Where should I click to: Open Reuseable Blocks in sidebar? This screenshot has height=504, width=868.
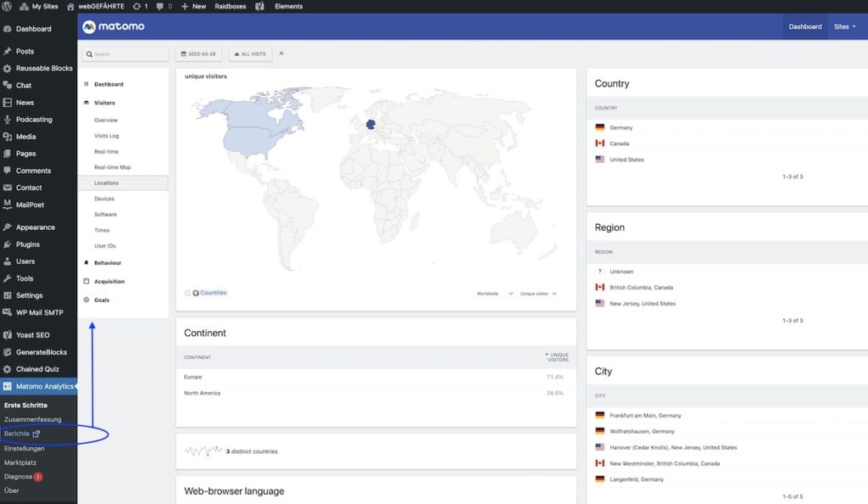click(44, 68)
